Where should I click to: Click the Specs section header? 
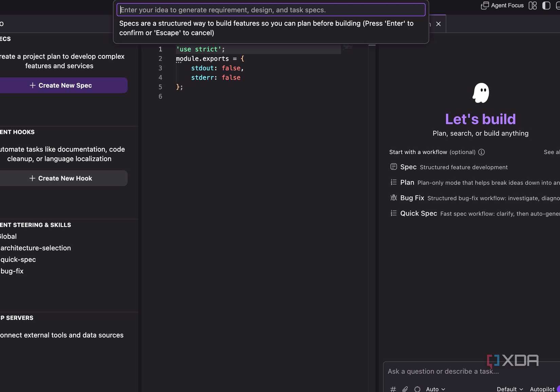click(5, 39)
